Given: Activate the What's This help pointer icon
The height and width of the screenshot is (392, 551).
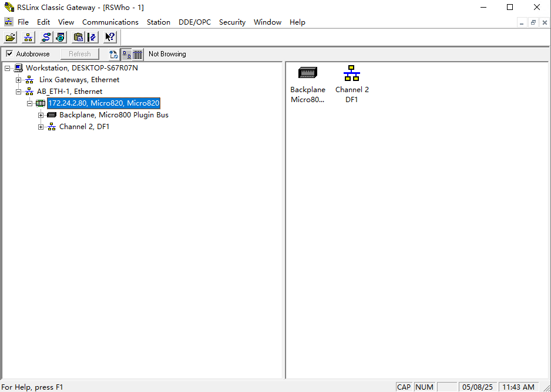Looking at the screenshot, I should click(x=110, y=37).
